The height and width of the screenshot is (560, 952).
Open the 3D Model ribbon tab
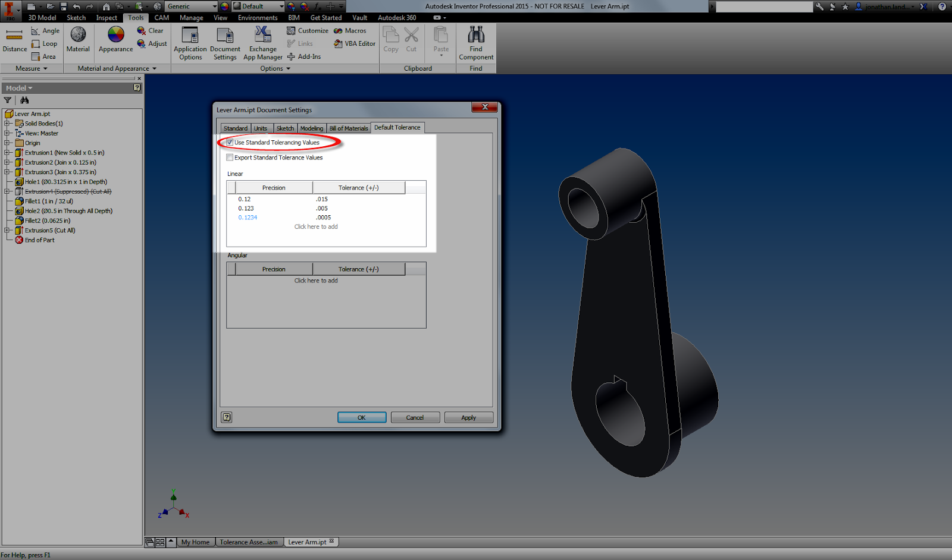pyautogui.click(x=42, y=18)
